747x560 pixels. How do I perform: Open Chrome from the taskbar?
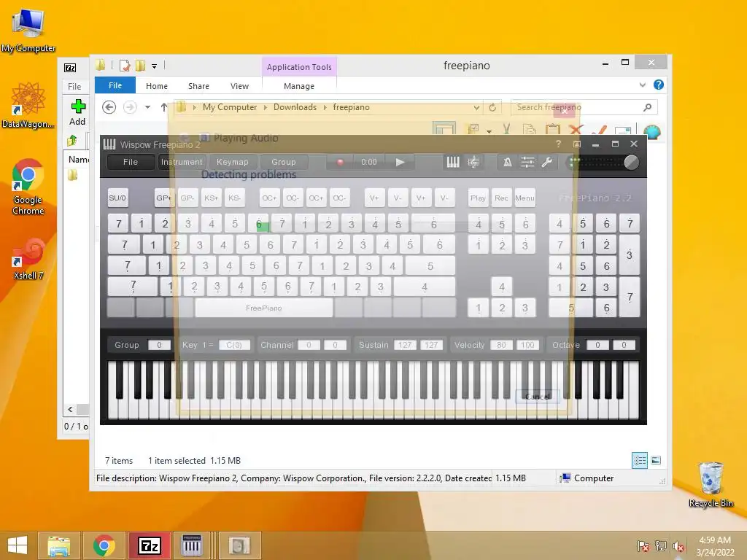(104, 545)
